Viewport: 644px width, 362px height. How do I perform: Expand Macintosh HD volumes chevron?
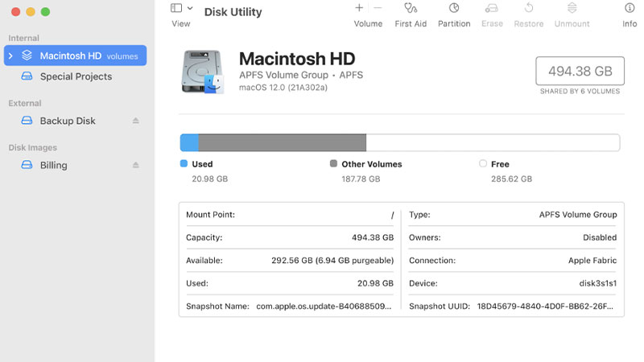[10, 56]
